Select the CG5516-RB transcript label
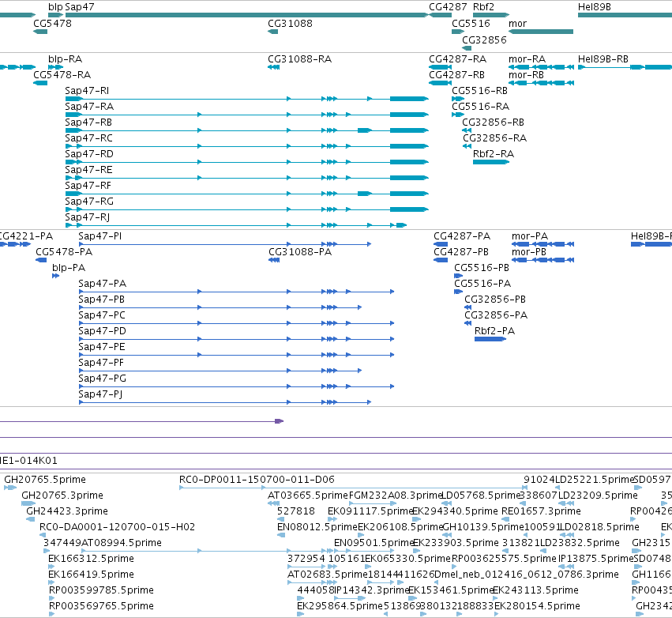The image size is (672, 618). point(479,91)
